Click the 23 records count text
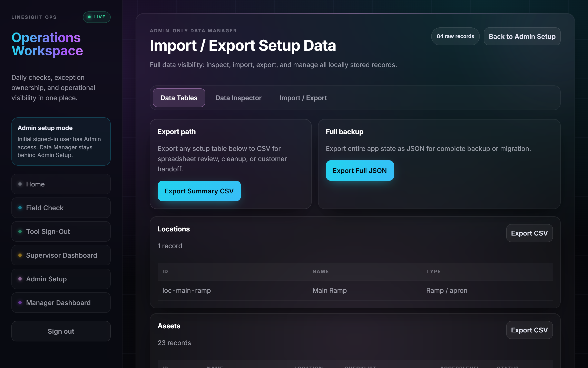Viewport: 588px width, 368px height. [174, 343]
